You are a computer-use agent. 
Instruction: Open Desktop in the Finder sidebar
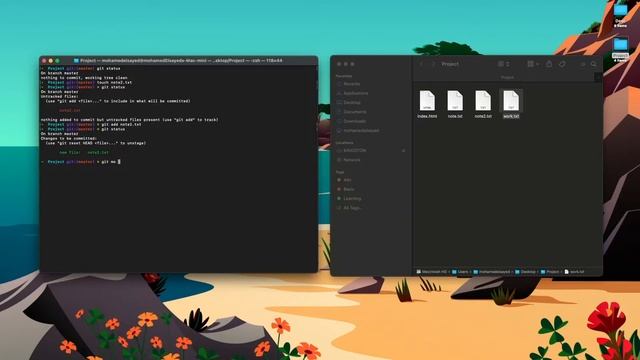click(349, 102)
